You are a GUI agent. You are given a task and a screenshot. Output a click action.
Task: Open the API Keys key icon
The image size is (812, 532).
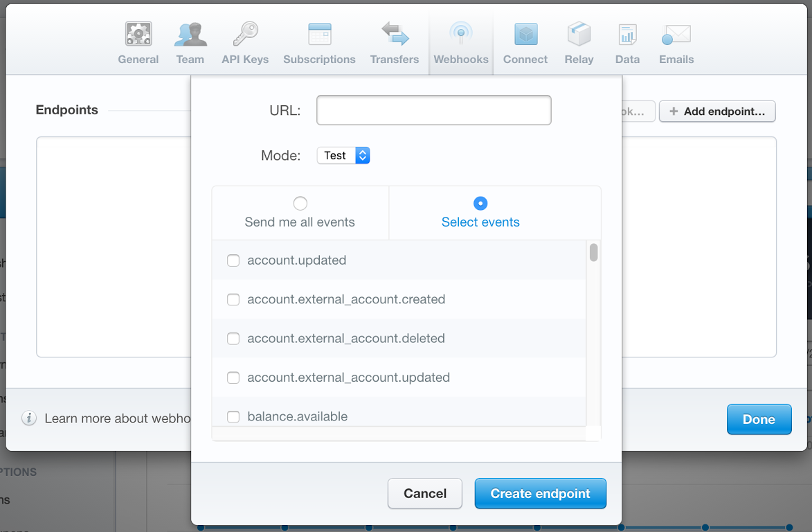(245, 34)
